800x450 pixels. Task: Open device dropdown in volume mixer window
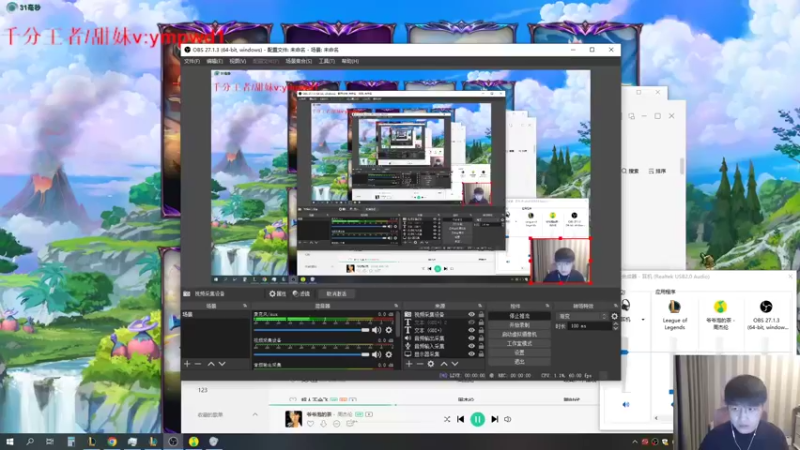643,320
